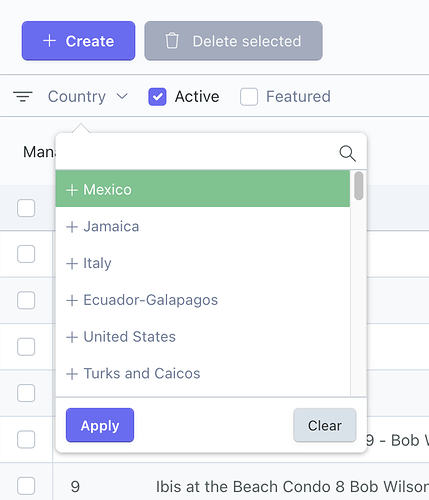Viewport: 429px width, 500px height.
Task: Click the country list scrollbar thumb
Action: [x=359, y=186]
